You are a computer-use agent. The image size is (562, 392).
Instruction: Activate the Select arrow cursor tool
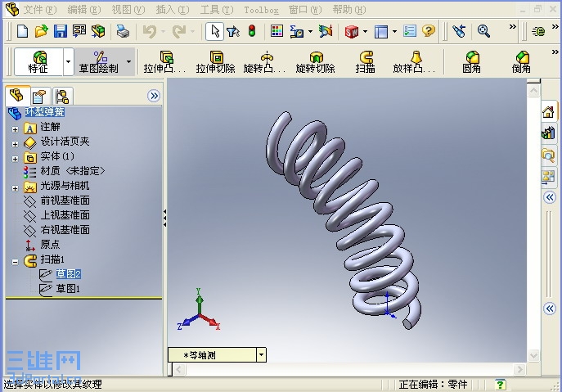point(215,31)
